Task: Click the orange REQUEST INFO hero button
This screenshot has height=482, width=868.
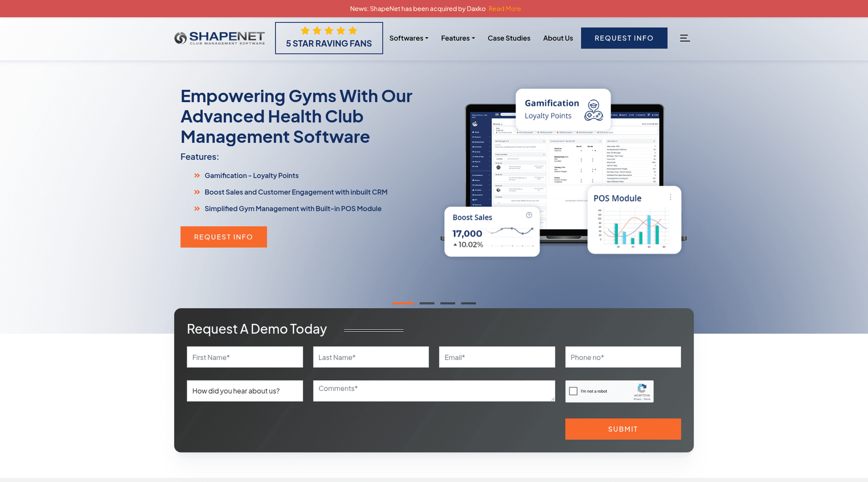Action: tap(224, 237)
